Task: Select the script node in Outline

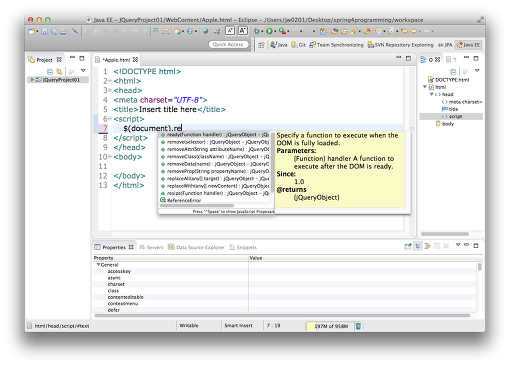Action: click(452, 117)
